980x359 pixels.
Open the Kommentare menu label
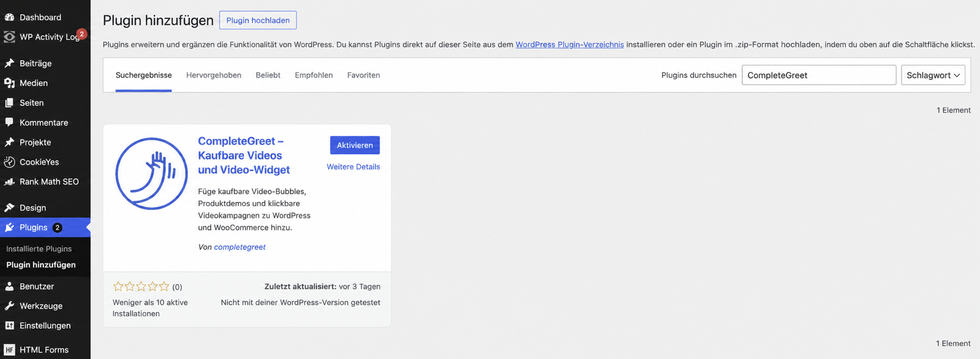44,122
